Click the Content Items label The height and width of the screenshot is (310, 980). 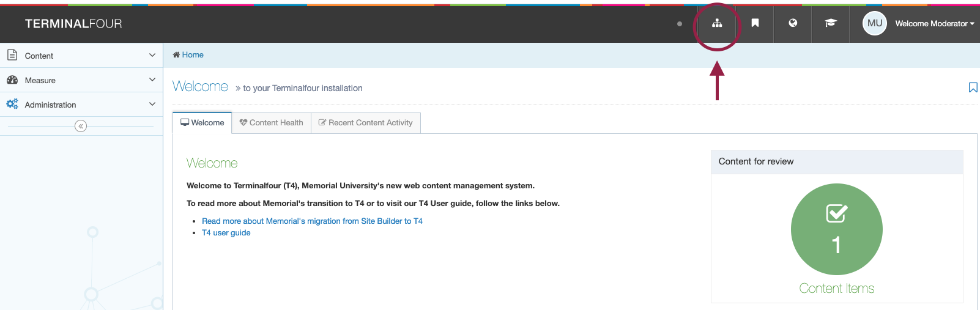[x=837, y=288]
